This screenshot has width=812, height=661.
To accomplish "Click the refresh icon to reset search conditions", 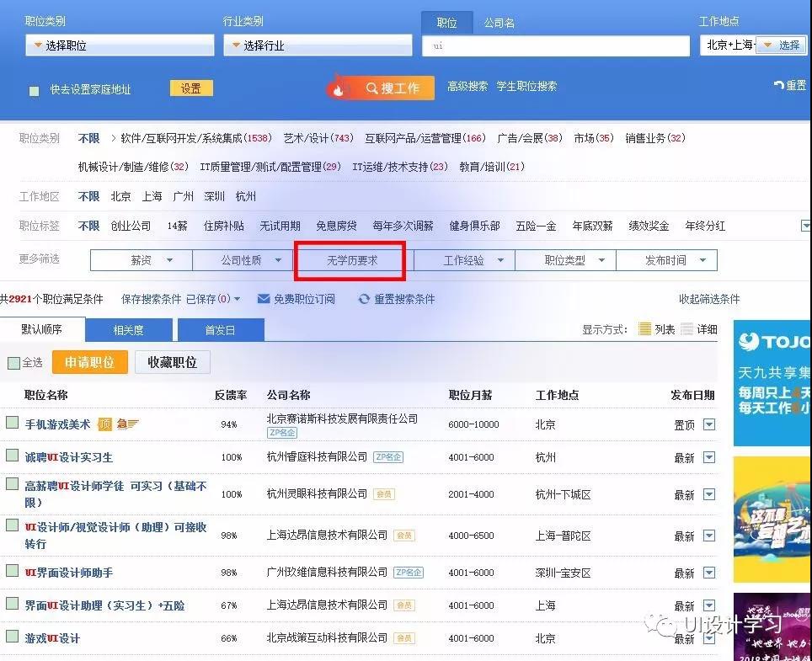I will (x=364, y=299).
